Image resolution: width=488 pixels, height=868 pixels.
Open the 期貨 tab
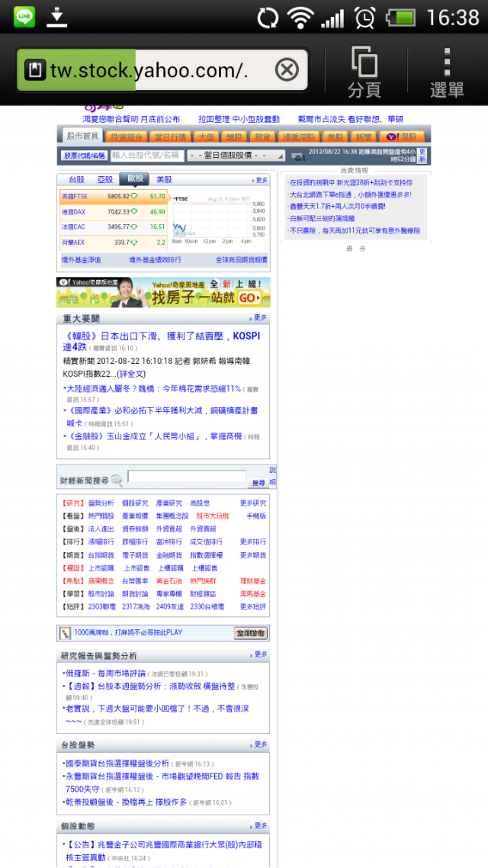click(262, 137)
